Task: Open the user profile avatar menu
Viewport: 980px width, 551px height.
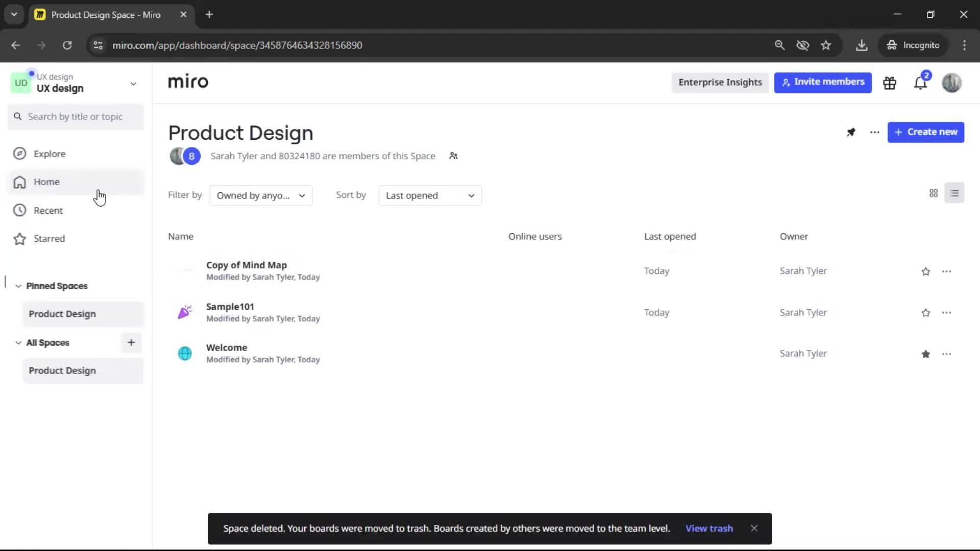Action: pyautogui.click(x=951, y=83)
